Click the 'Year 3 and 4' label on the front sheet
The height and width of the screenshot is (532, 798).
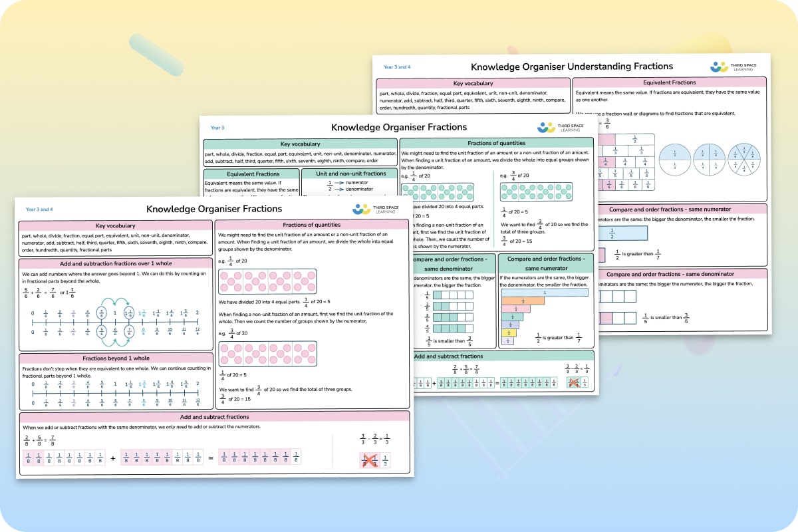(x=39, y=209)
